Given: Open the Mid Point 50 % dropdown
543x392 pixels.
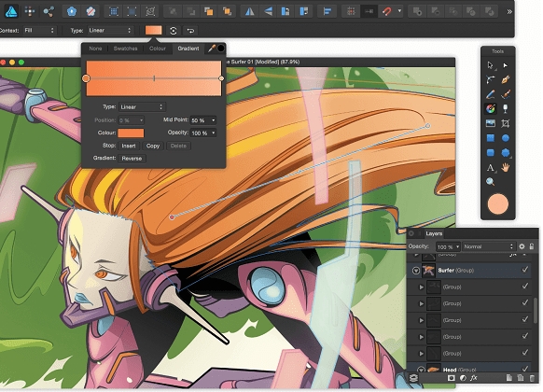Looking at the screenshot, I should point(203,120).
